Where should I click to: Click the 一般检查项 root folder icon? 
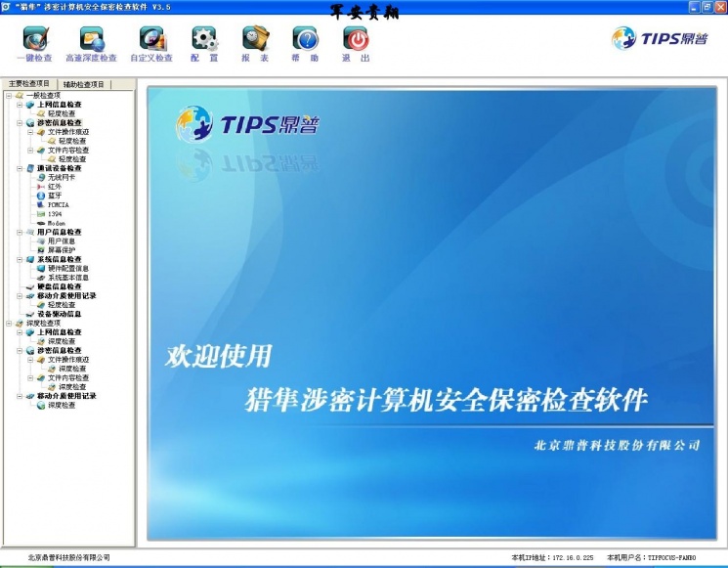coord(19,95)
